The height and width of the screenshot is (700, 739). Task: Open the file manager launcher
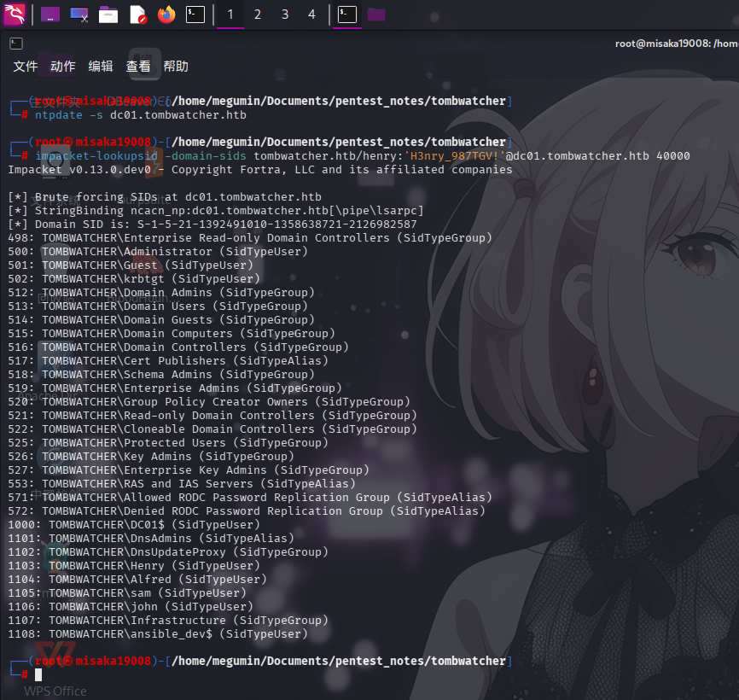pyautogui.click(x=108, y=15)
